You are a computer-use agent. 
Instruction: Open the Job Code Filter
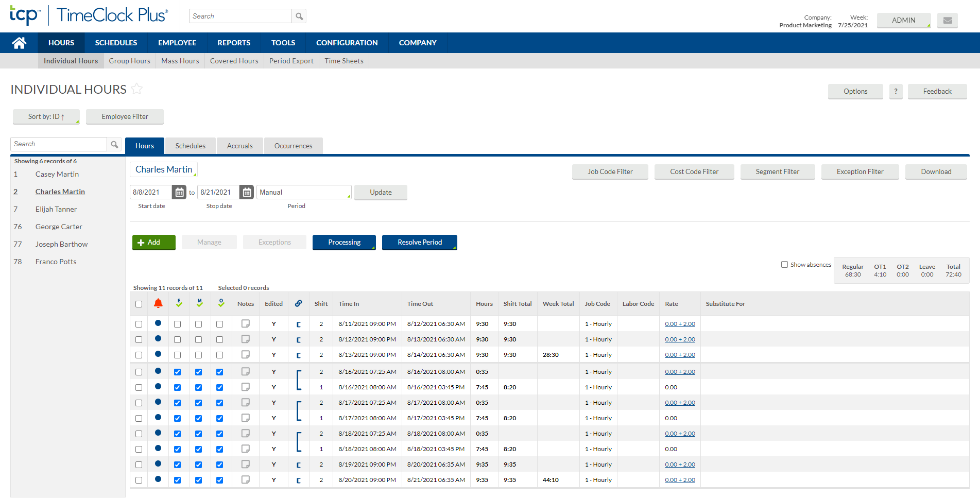pos(610,172)
